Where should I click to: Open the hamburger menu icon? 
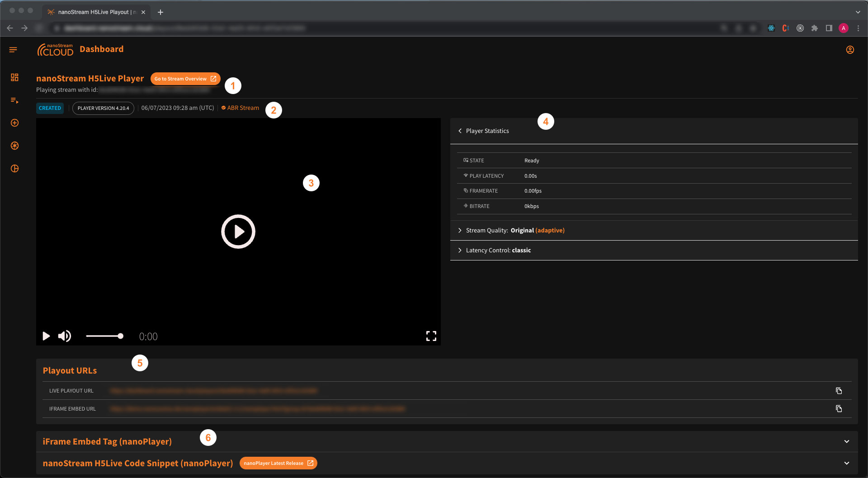point(13,50)
